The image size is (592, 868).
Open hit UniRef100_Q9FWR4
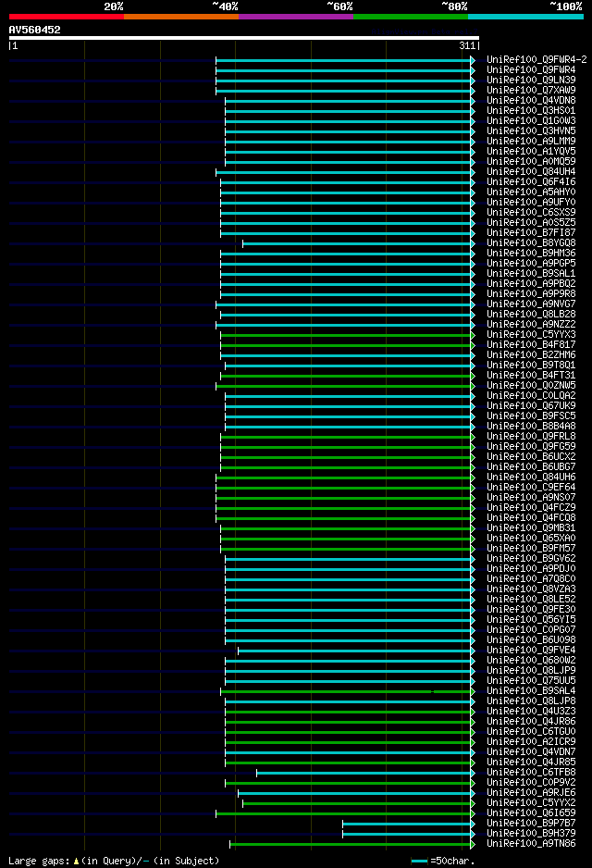tap(531, 69)
